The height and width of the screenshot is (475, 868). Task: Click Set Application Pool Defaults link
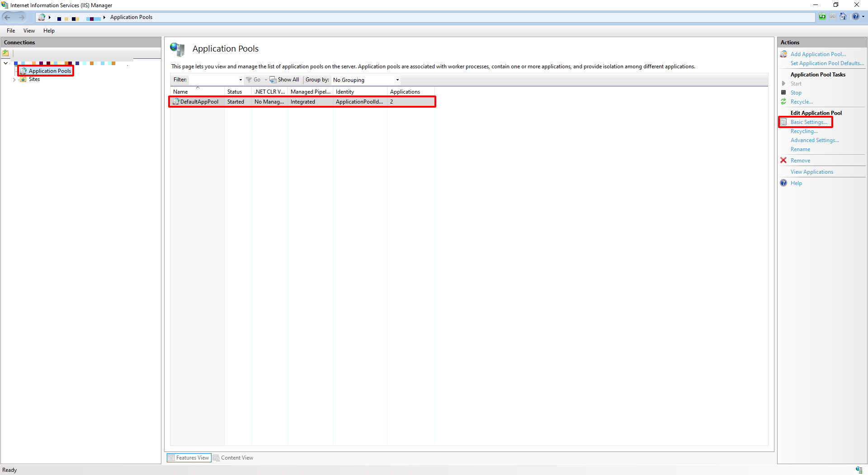pos(827,63)
